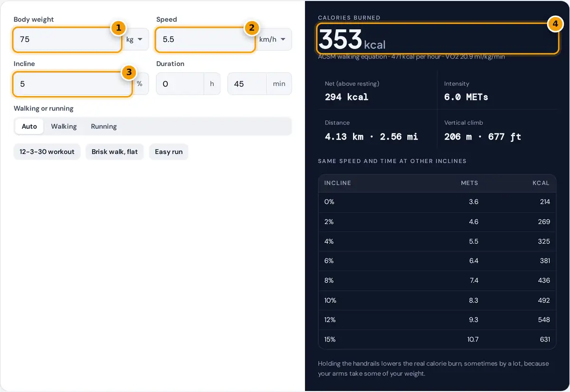This screenshot has height=392, width=570.
Task: Click the 3.6 METs table cell
Action: click(x=474, y=202)
